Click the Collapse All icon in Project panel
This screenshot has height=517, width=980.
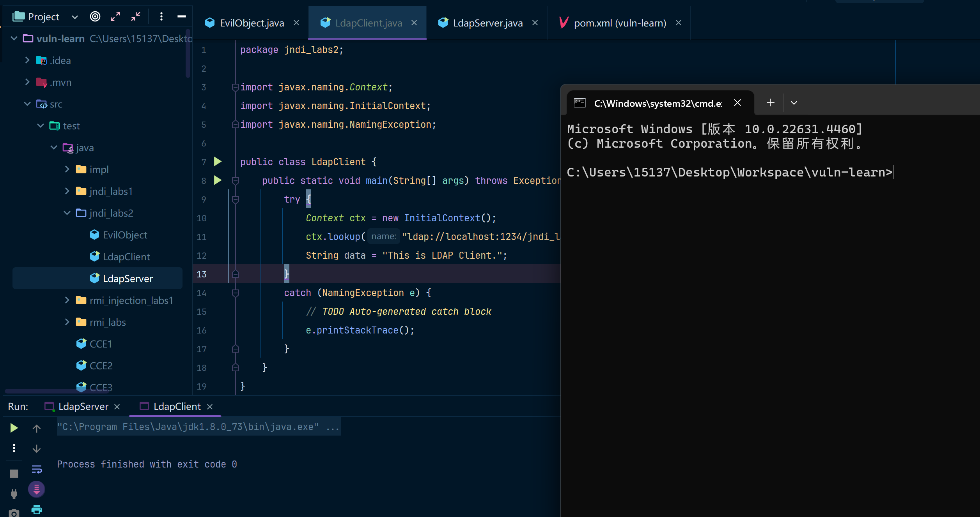click(136, 16)
